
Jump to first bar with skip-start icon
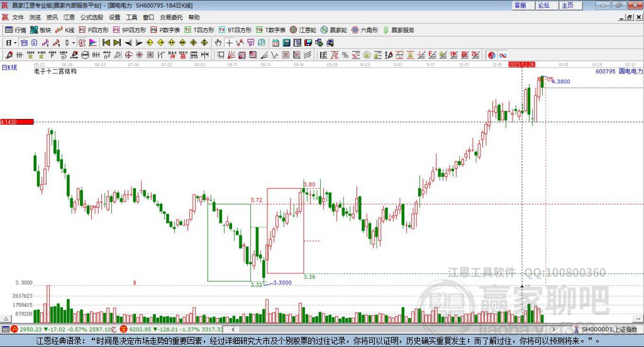click(106, 43)
